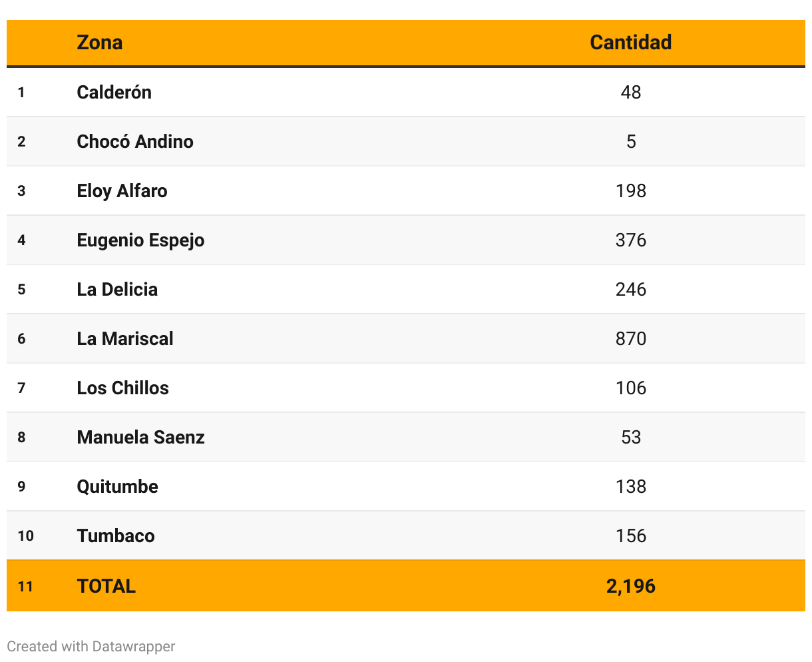The image size is (812, 662).
Task: Click the Eloy Alfaro zone name
Action: coord(122,190)
